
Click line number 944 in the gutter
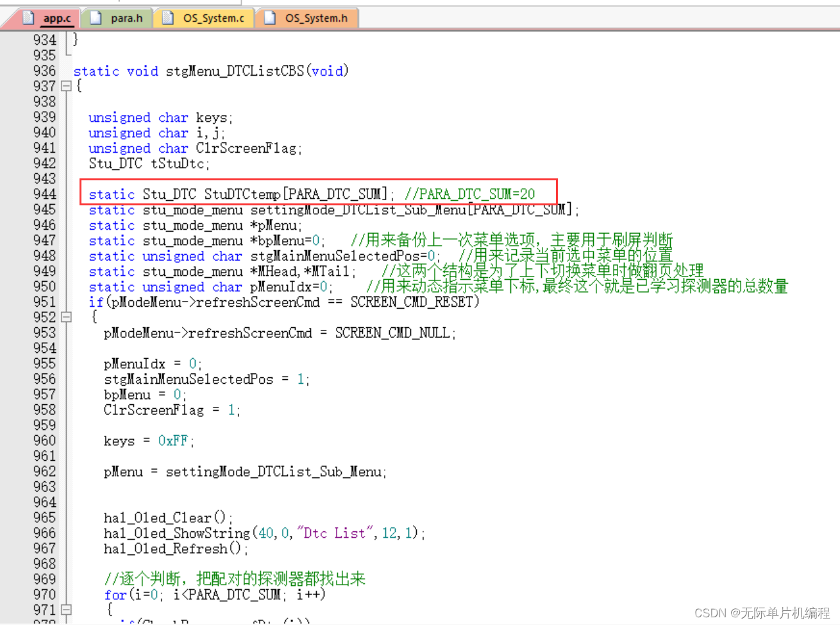44,194
